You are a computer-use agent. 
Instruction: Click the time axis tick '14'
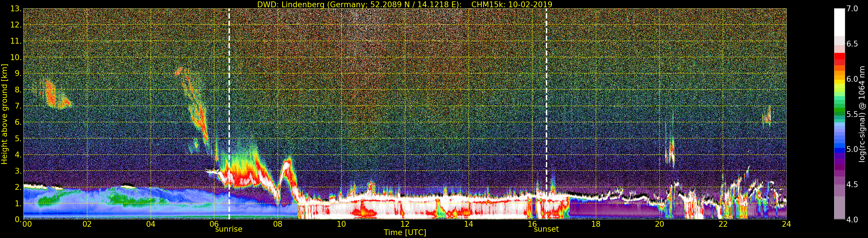[468, 224]
